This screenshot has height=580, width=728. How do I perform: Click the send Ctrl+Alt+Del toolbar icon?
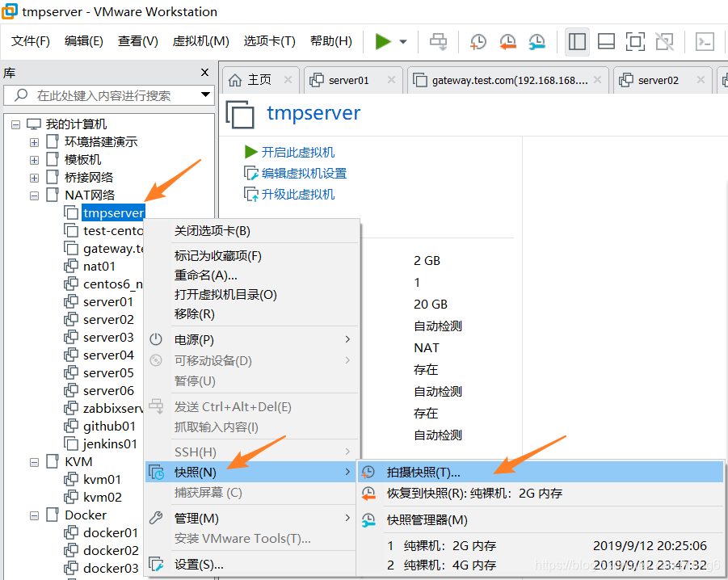[x=438, y=42]
